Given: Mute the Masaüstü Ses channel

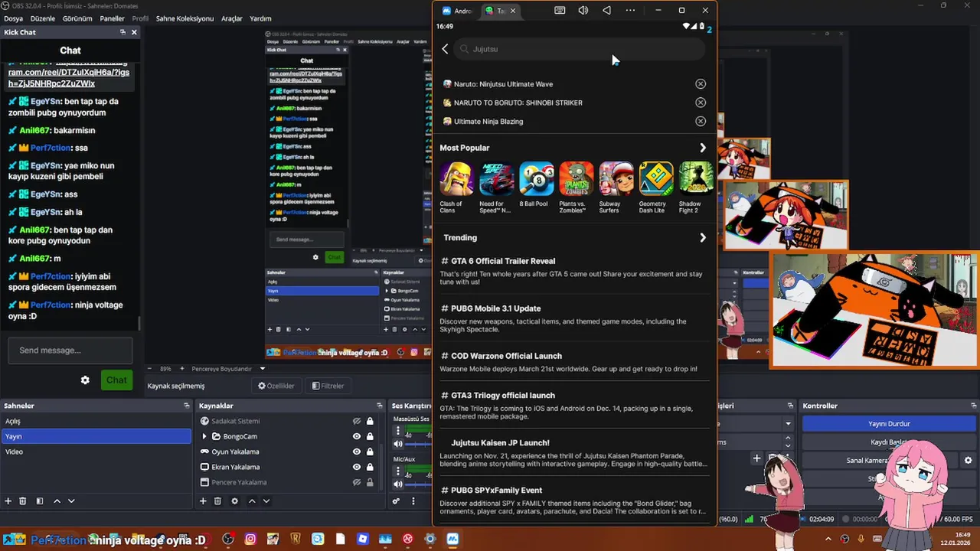Looking at the screenshot, I should point(397,444).
